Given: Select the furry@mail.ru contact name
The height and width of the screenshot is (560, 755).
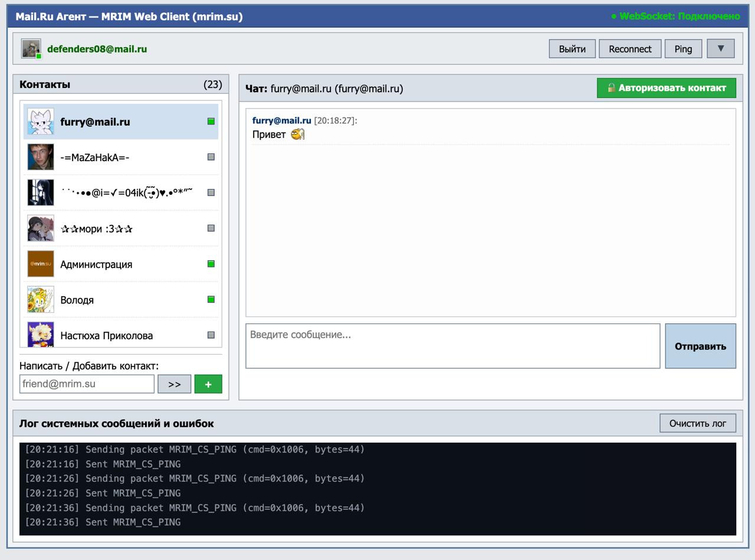Looking at the screenshot, I should pyautogui.click(x=95, y=122).
